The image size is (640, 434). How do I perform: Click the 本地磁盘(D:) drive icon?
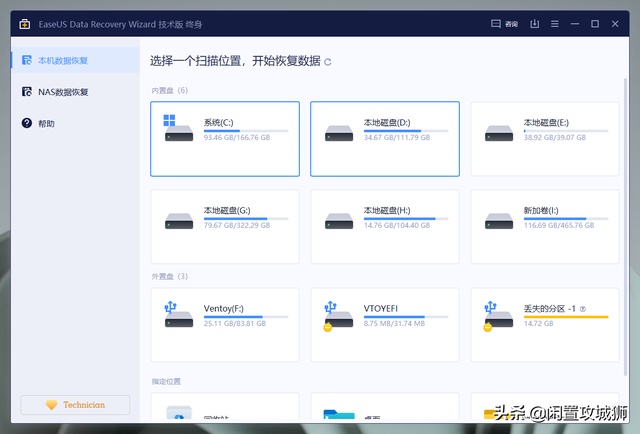(339, 133)
